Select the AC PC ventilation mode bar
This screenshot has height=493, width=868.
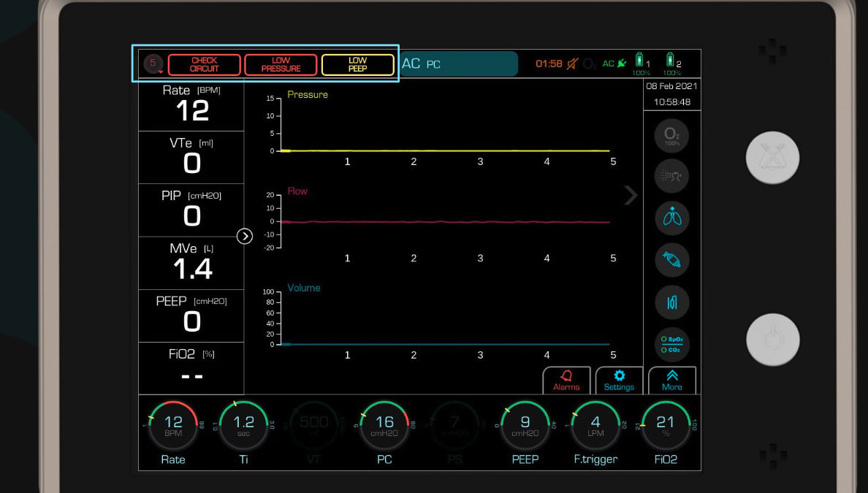click(x=458, y=64)
